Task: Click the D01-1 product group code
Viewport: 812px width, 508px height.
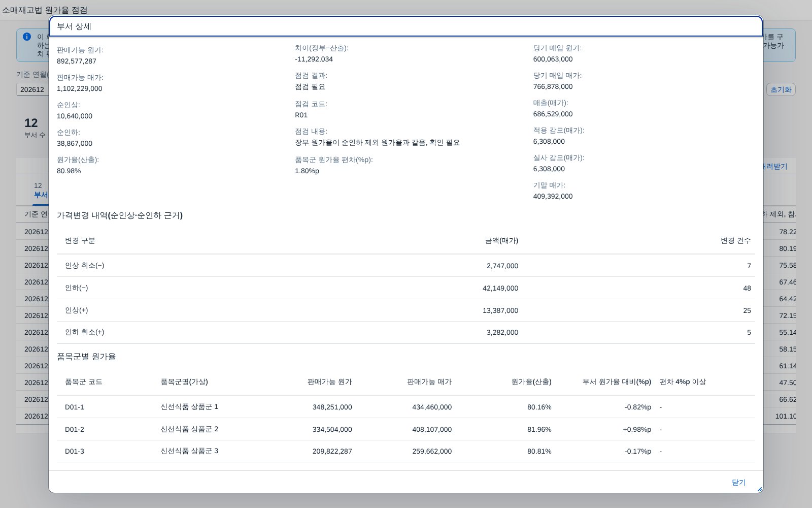Action: (x=75, y=407)
